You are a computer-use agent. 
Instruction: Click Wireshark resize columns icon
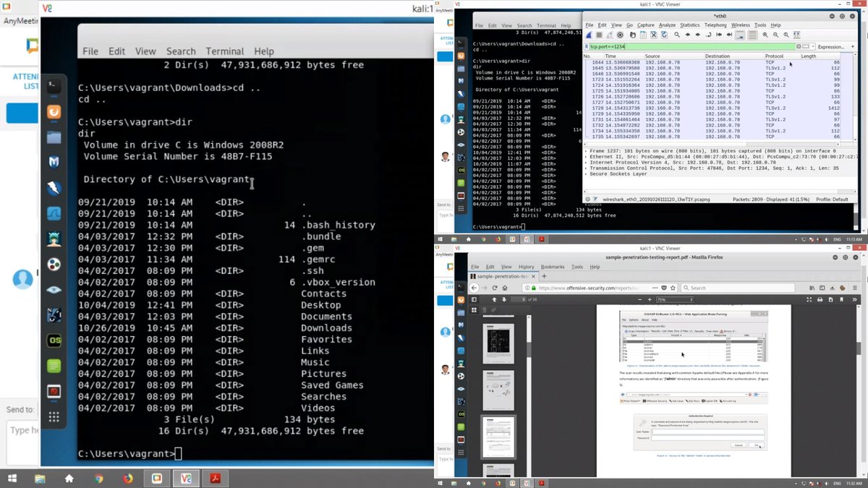tap(796, 35)
